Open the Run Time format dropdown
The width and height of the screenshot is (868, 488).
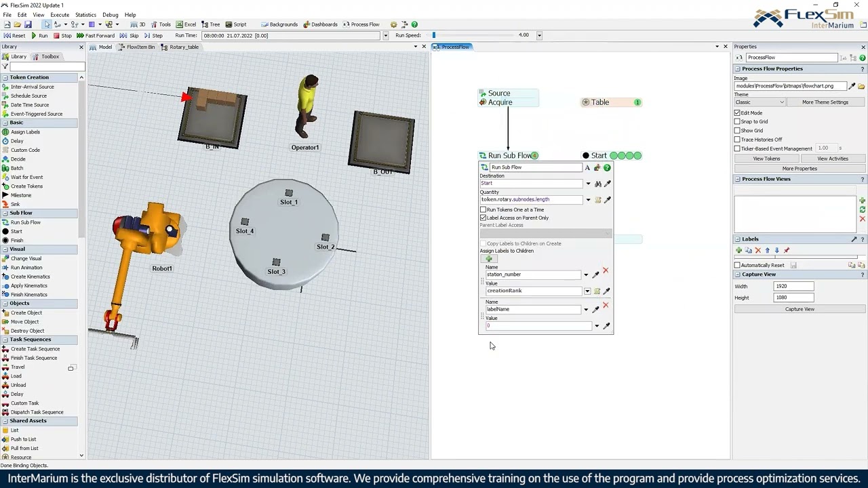(386, 35)
